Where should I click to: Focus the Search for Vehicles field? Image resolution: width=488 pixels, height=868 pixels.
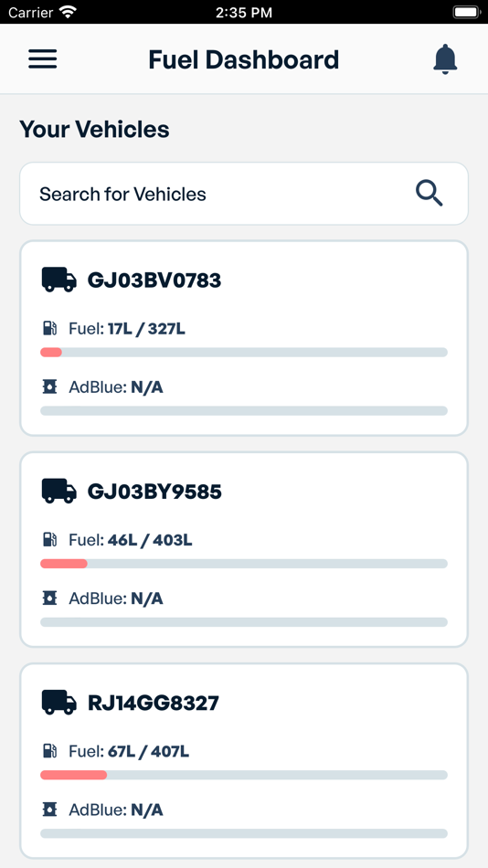click(244, 194)
